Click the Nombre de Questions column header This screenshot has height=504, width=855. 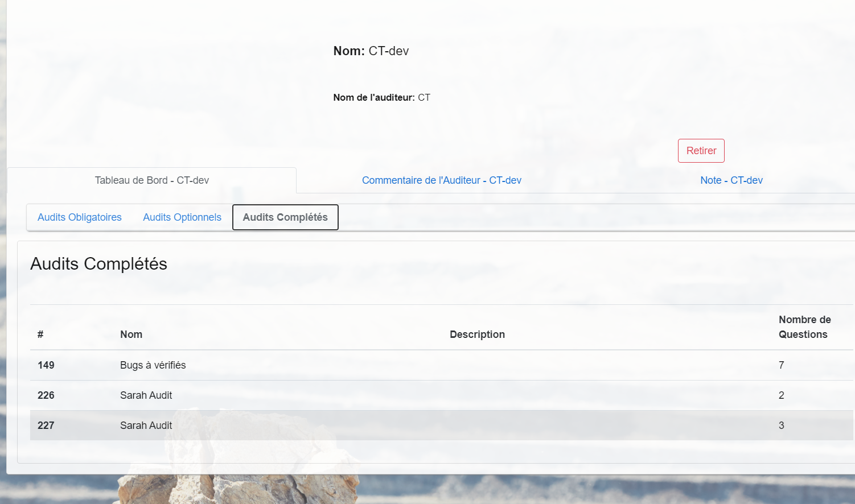pos(804,327)
